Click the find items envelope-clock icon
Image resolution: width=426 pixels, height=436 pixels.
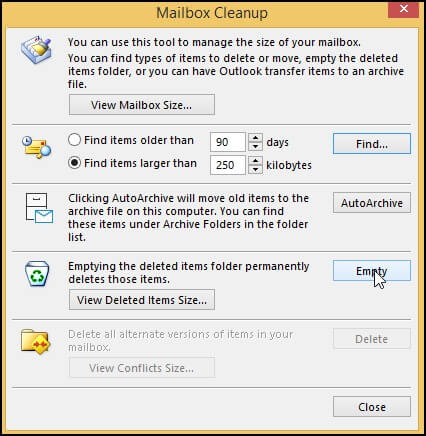pyautogui.click(x=36, y=147)
